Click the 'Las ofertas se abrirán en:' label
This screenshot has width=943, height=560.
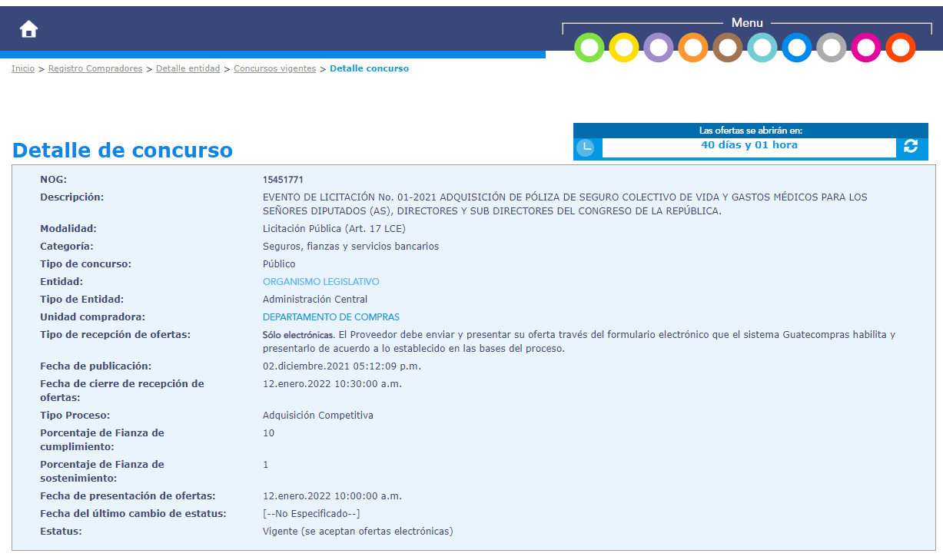751,131
